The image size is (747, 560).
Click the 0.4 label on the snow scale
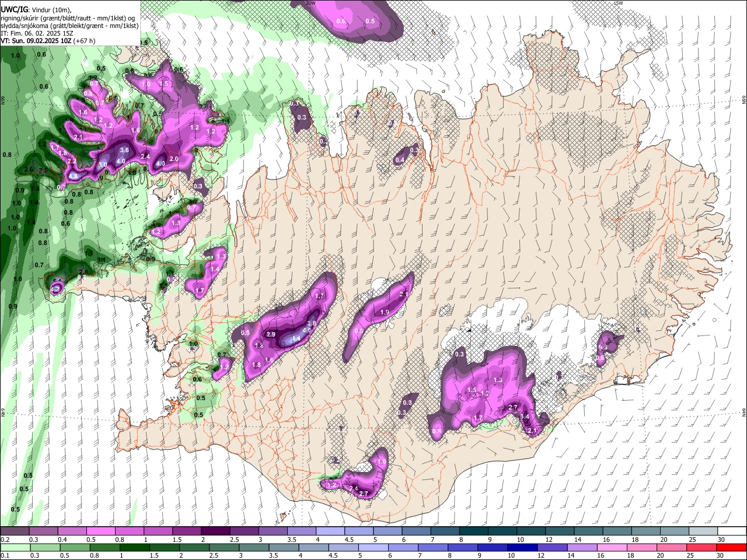tap(63, 540)
